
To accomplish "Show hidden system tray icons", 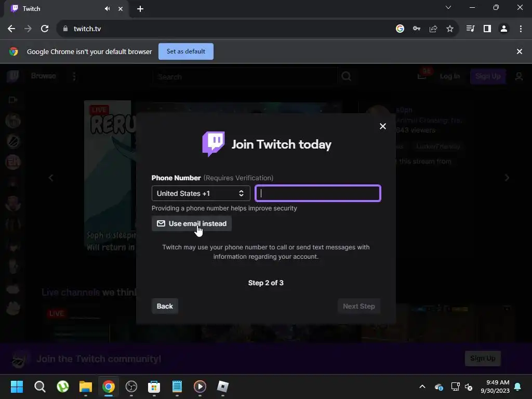I will [422, 387].
